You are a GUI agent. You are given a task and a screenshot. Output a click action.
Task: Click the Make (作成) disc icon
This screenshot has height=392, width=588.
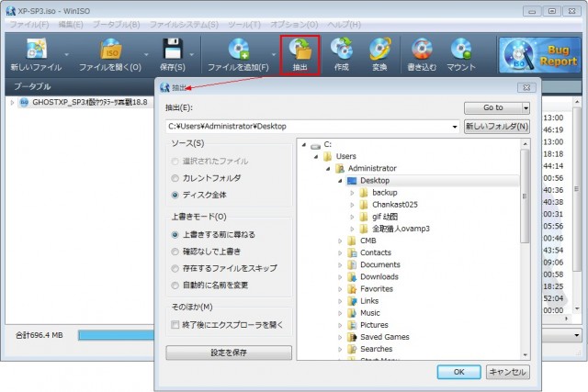[x=342, y=49]
